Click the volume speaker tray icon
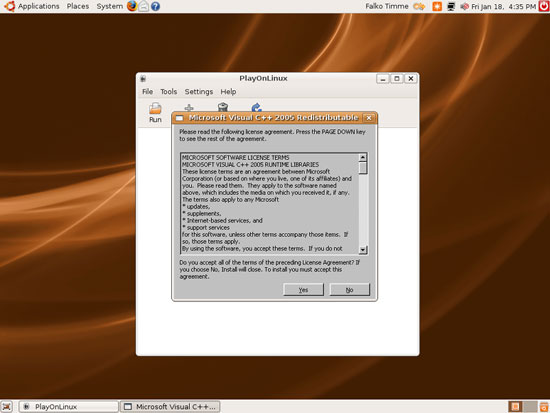Viewport: 550px width, 413px height. [464, 6]
